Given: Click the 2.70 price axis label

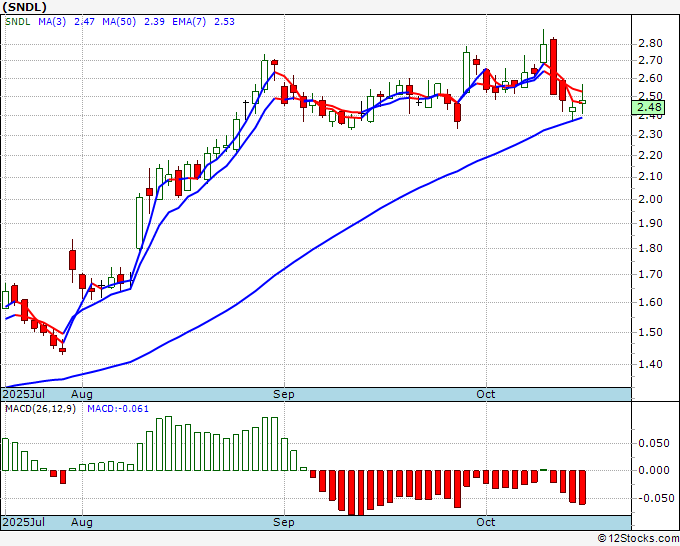Looking at the screenshot, I should [650, 60].
